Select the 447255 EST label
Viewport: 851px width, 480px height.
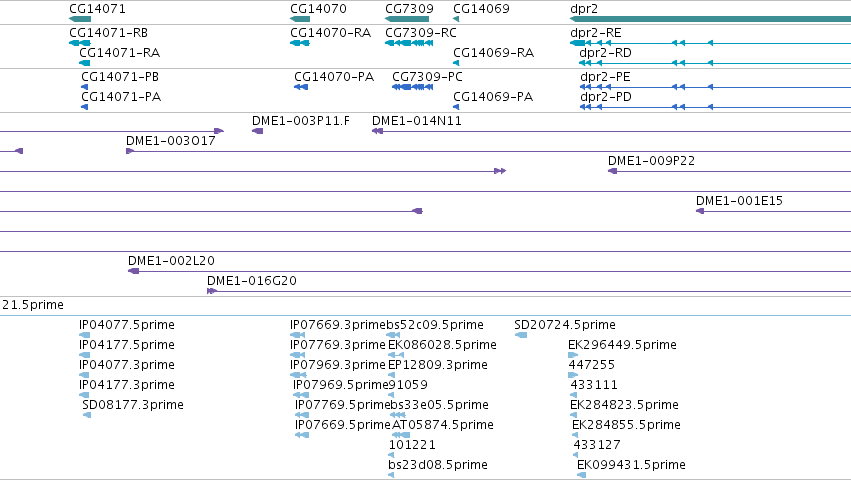pyautogui.click(x=592, y=365)
